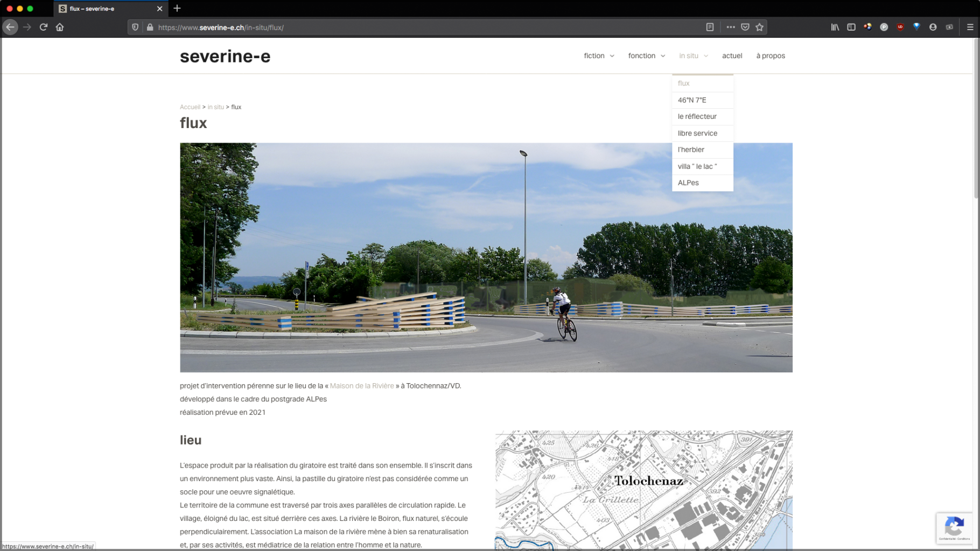
Task: Save page to Pocket
Action: (x=745, y=27)
